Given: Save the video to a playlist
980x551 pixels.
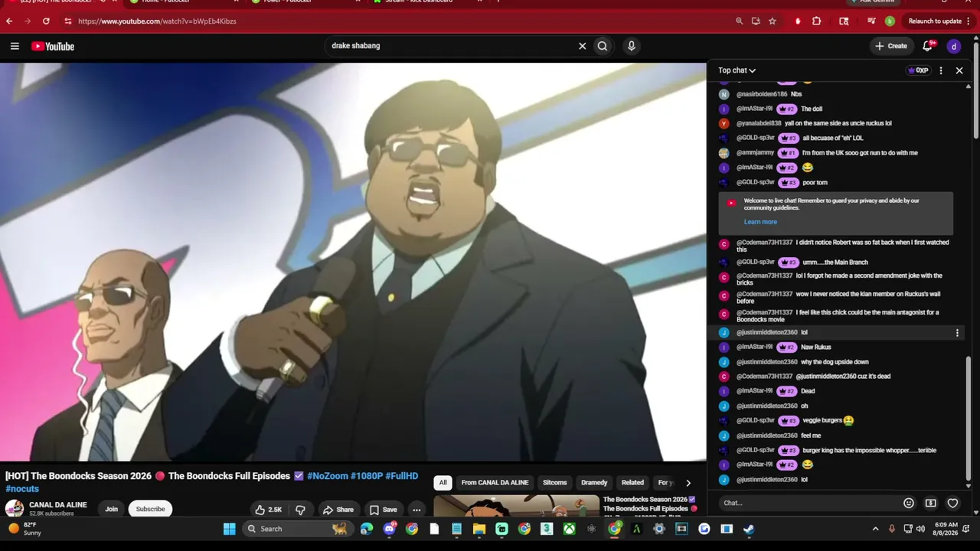Looking at the screenshot, I should click(x=383, y=510).
